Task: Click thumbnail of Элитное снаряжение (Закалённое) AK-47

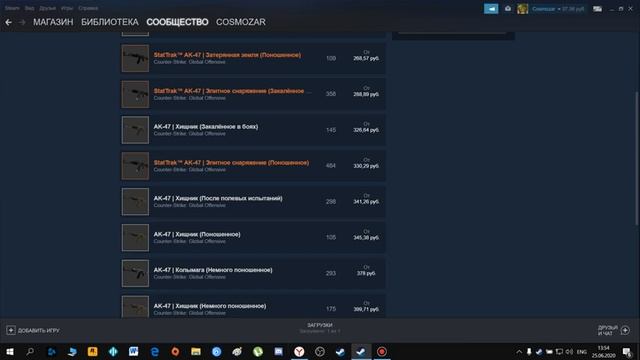Action: coord(135,94)
